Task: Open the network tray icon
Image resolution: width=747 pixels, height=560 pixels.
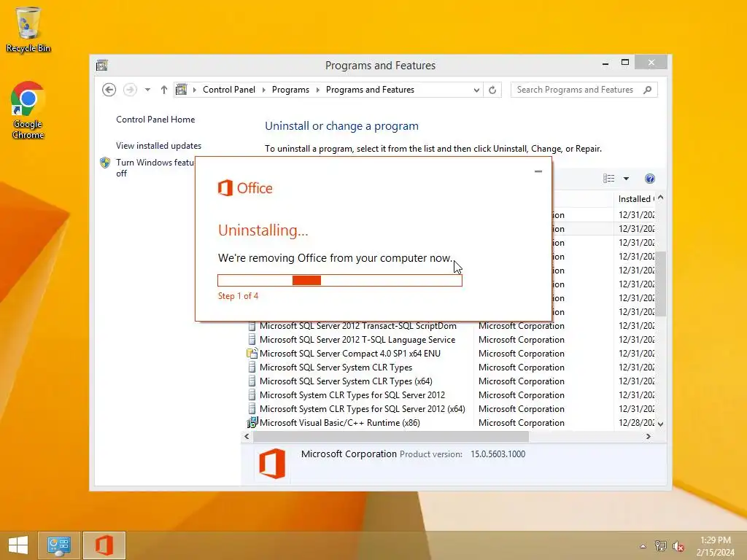Action: pyautogui.click(x=661, y=546)
